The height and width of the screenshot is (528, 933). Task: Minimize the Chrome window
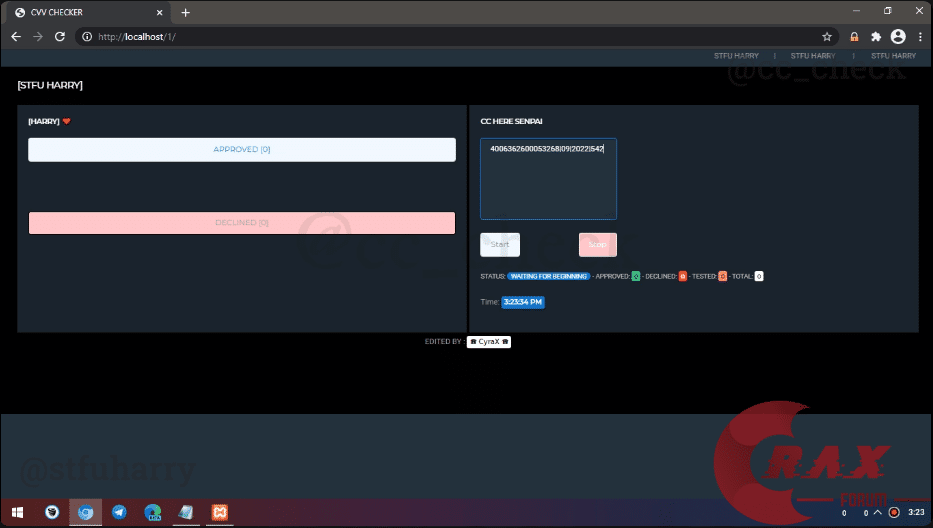coord(856,11)
